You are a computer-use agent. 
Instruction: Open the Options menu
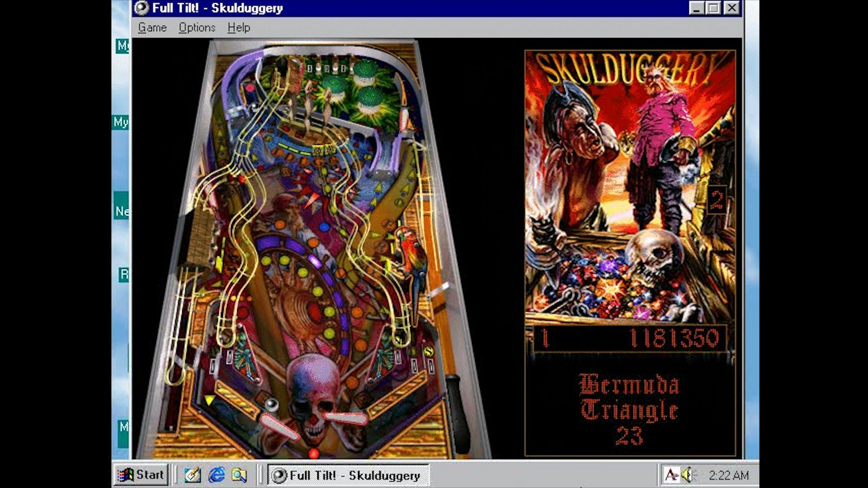coord(197,28)
